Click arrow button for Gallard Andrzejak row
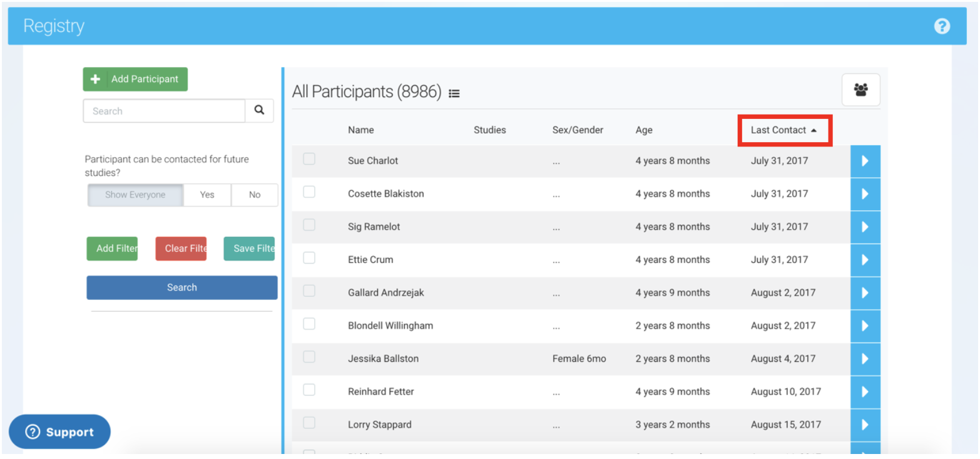The width and height of the screenshot is (980, 459). (865, 292)
